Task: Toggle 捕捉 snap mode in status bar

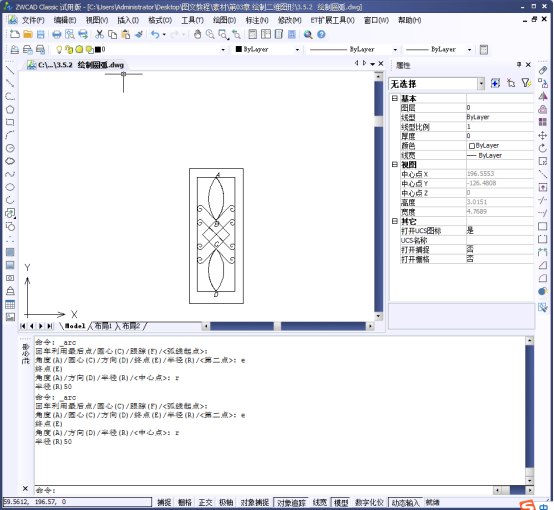Action: [x=164, y=502]
